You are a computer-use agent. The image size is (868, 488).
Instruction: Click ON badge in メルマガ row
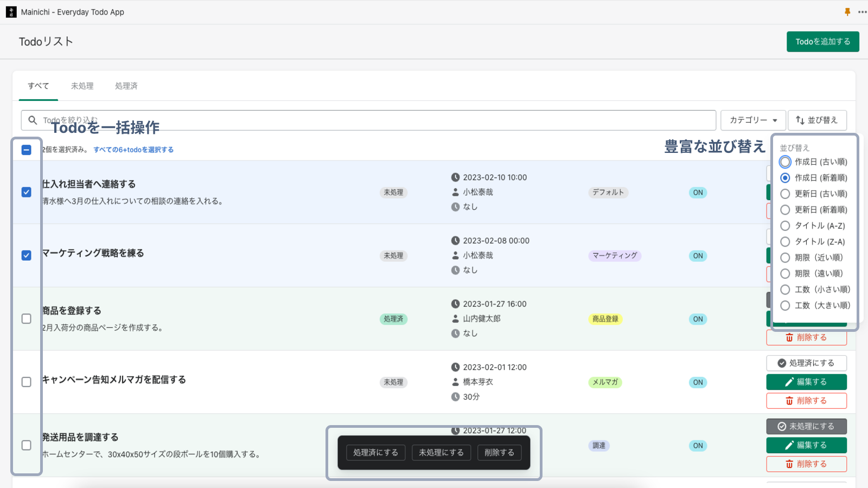[698, 383]
